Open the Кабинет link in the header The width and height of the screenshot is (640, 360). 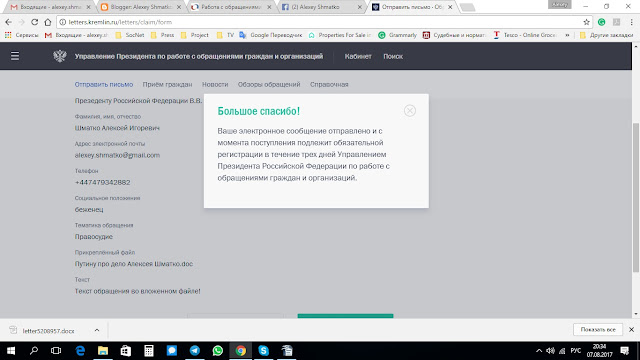pyautogui.click(x=358, y=56)
